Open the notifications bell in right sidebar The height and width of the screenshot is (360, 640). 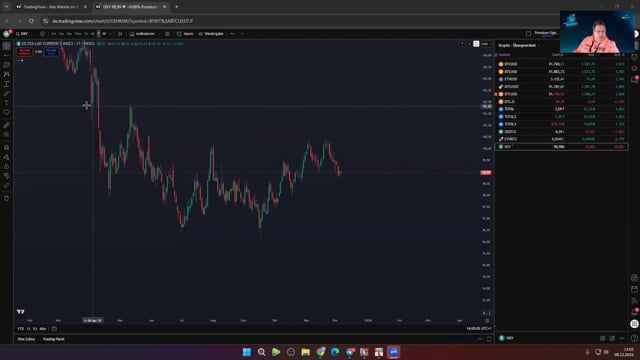634,312
